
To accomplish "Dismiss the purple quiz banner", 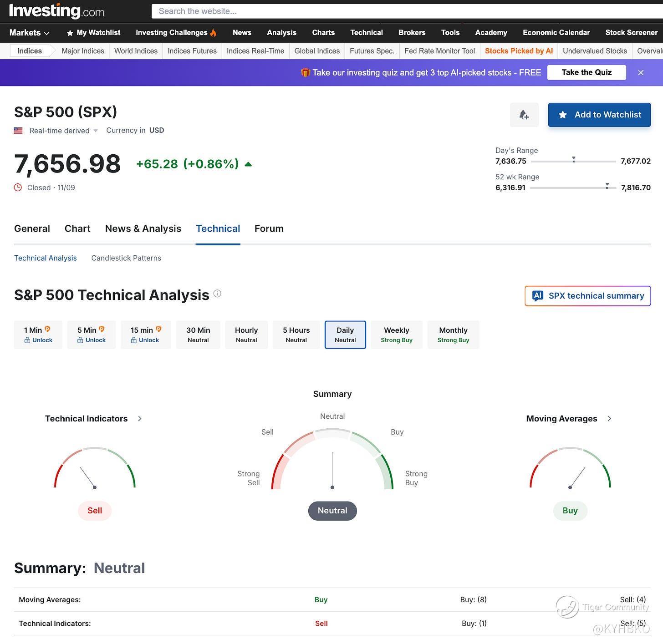I will click(x=641, y=72).
